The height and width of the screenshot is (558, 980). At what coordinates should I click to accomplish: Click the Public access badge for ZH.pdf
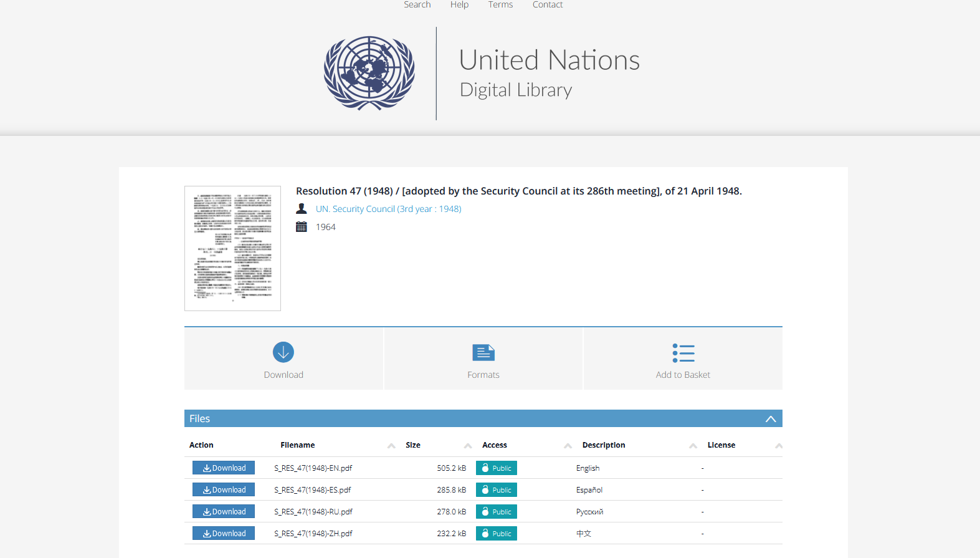[497, 534]
